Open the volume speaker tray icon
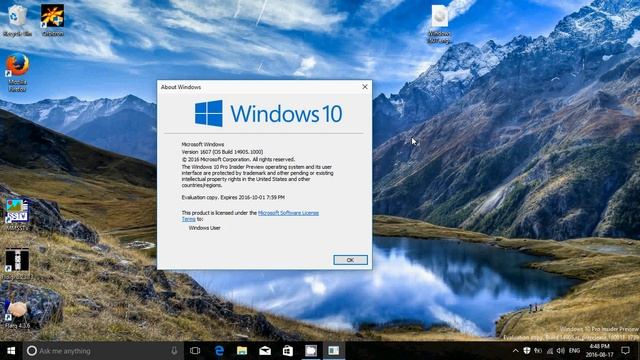 pos(561,351)
